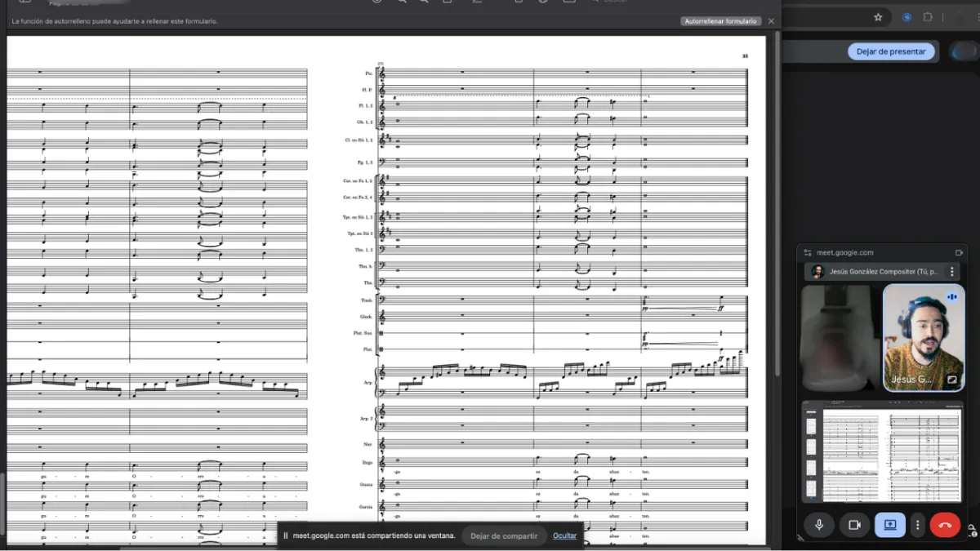Stop presenting via 'Dejar de presentar'
Screen dimensions: 980x551
(x=891, y=51)
